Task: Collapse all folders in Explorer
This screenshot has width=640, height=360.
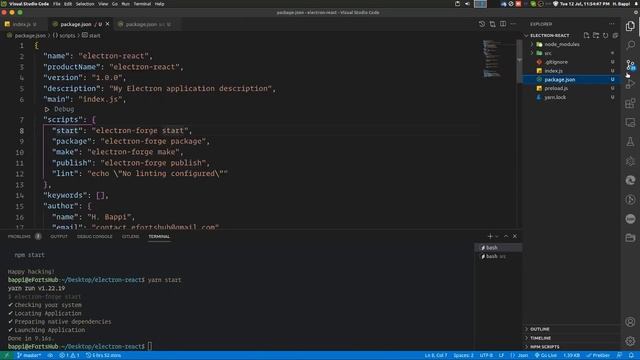Action: 615,36
